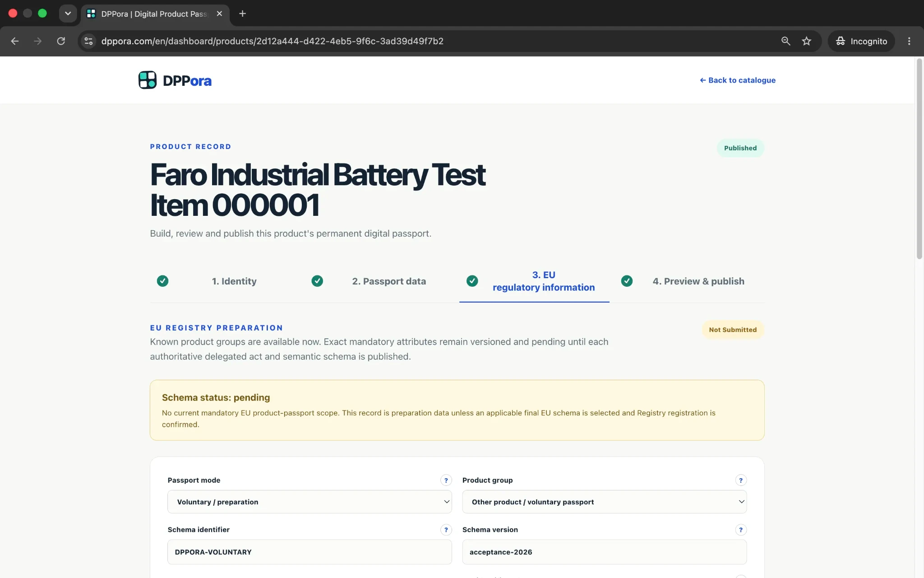Screen dimensions: 924x578
Task: Bookmark this page with the star icon
Action: pos(807,41)
